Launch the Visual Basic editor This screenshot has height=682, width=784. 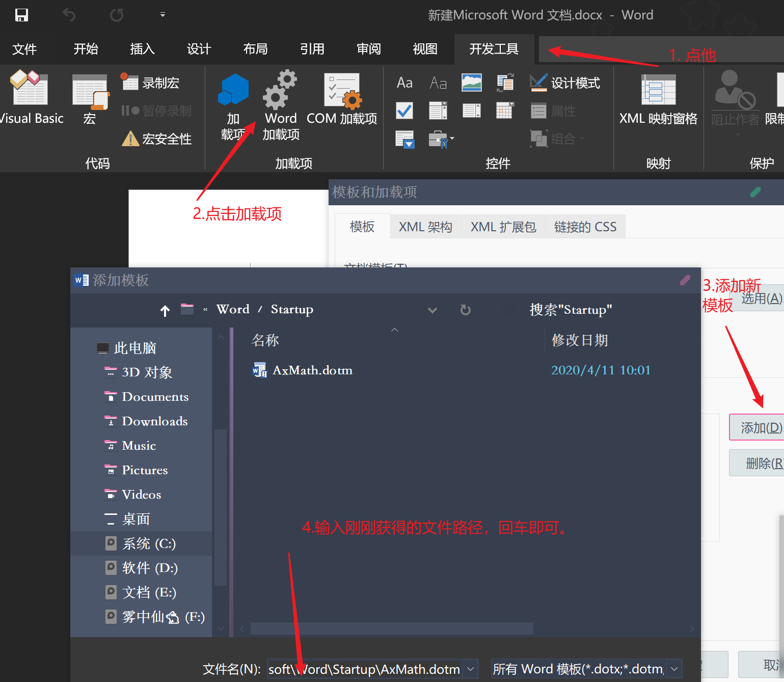[x=31, y=97]
